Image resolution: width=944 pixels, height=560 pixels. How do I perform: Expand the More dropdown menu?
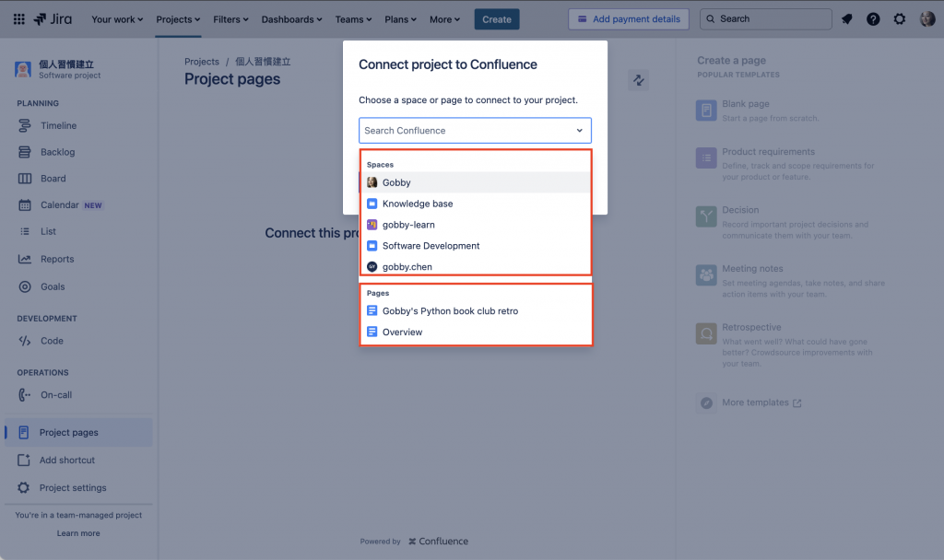(x=444, y=19)
